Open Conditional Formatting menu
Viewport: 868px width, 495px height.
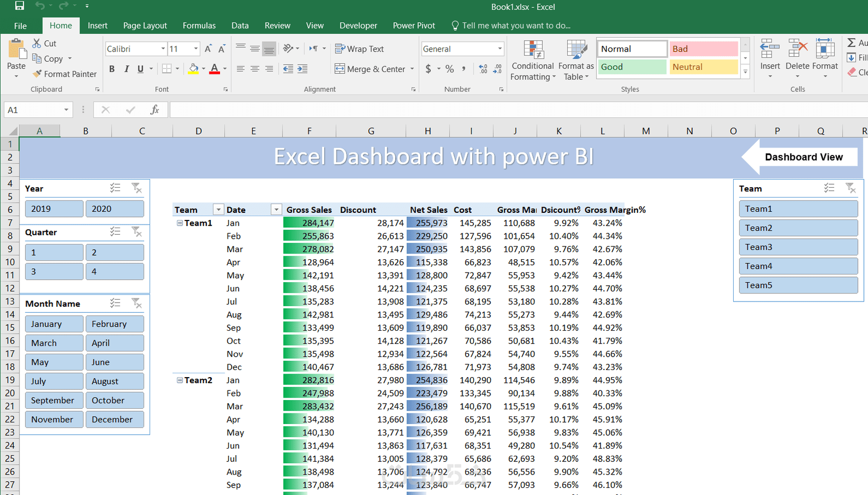click(533, 60)
